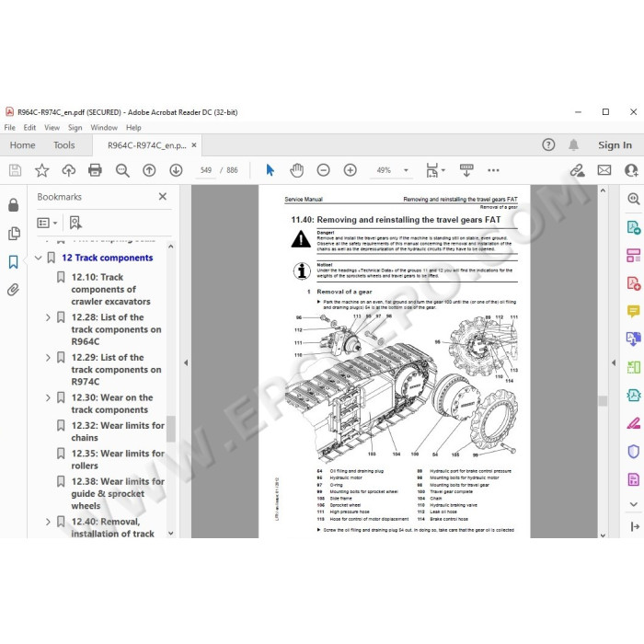Open the View menu
Image resolution: width=644 pixels, height=644 pixels.
tap(52, 128)
